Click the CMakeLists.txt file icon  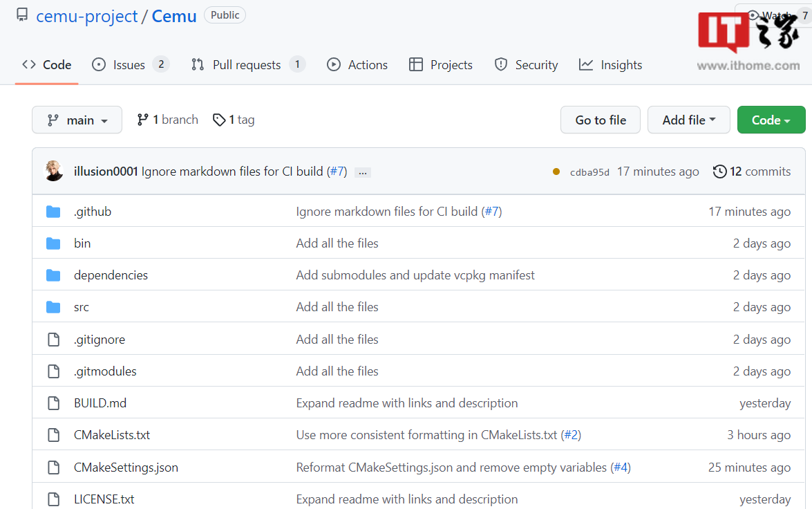54,435
